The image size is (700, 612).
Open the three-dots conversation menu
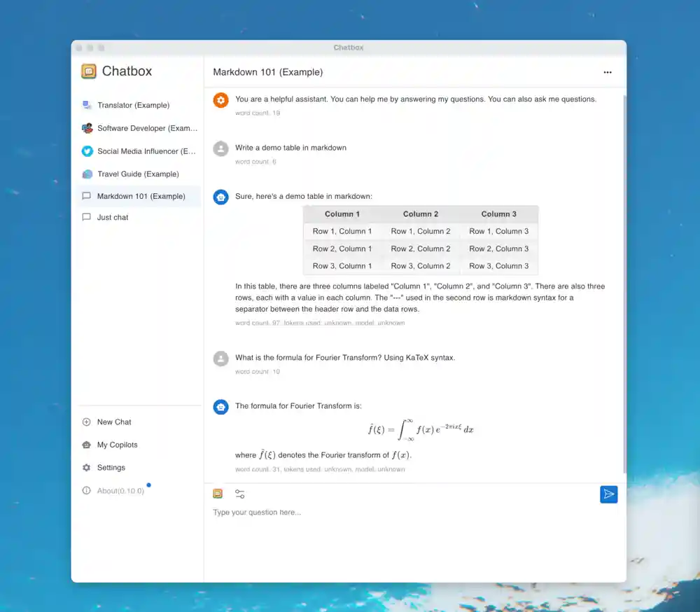(608, 72)
